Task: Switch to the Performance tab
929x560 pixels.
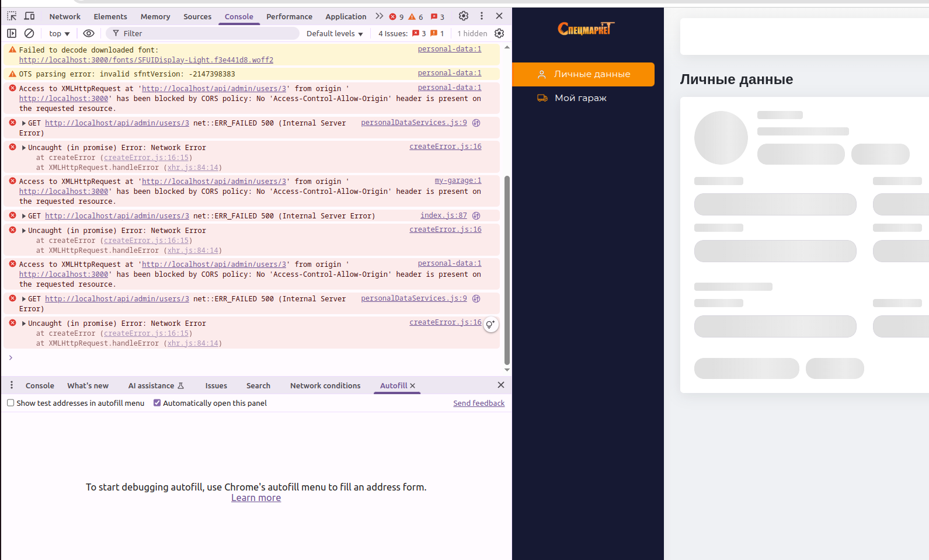Action: [289, 16]
